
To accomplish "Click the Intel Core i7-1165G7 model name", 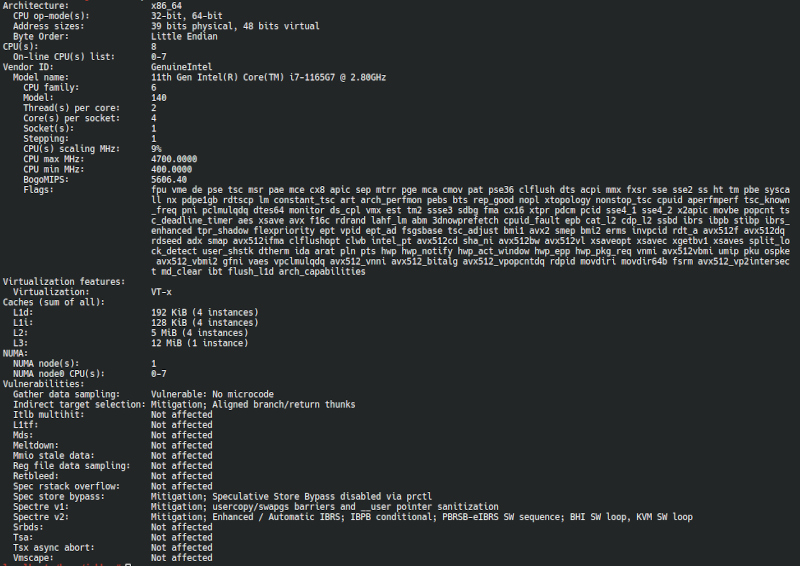I will [x=267, y=77].
